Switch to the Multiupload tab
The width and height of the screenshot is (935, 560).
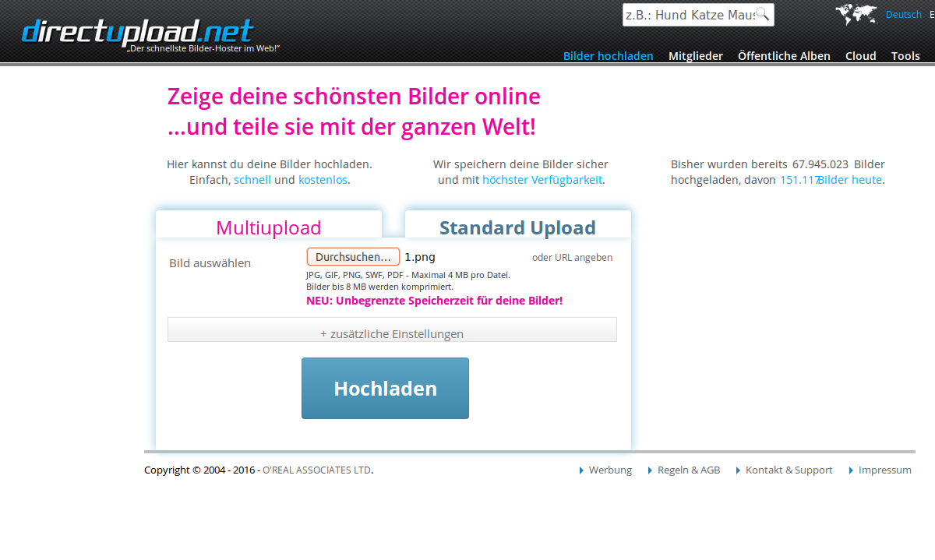268,227
